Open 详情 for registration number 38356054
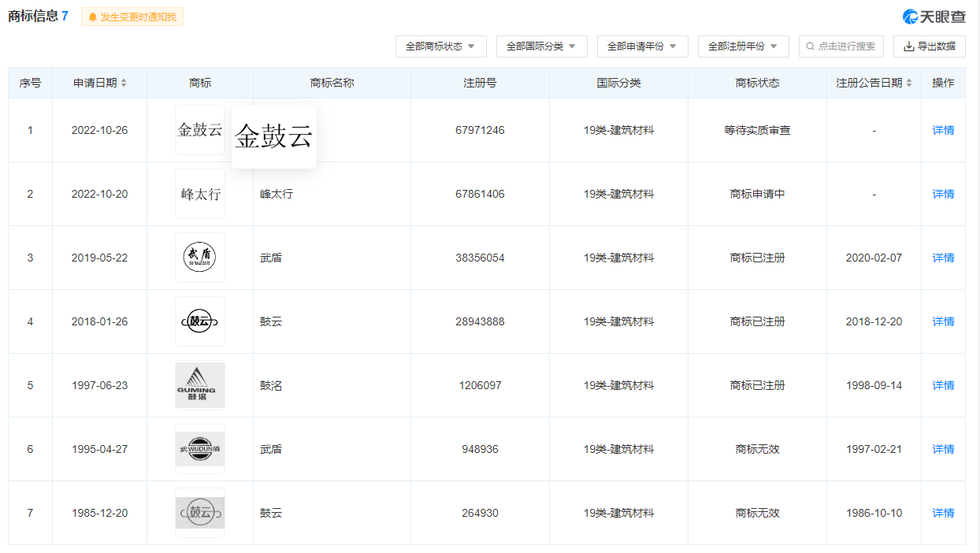980x553 pixels. click(x=943, y=258)
